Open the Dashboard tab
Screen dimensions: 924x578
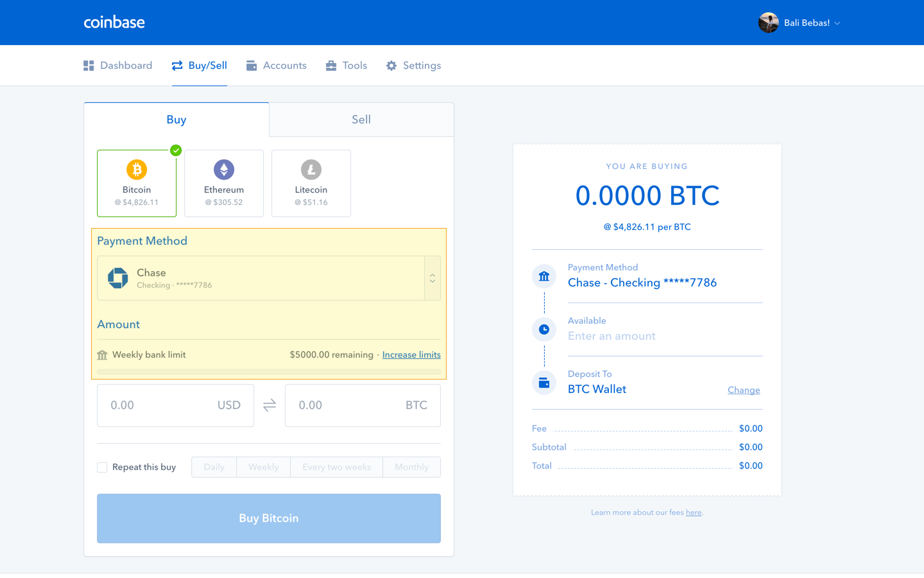point(118,66)
